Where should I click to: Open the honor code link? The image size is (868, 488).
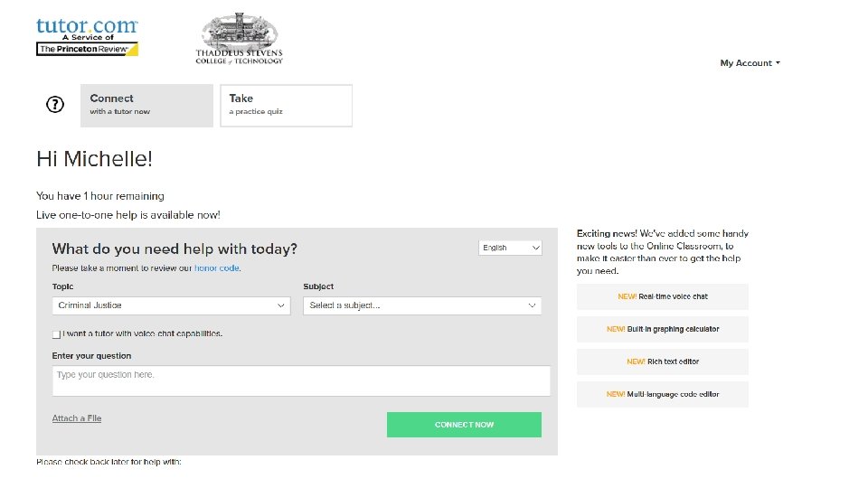[217, 268]
